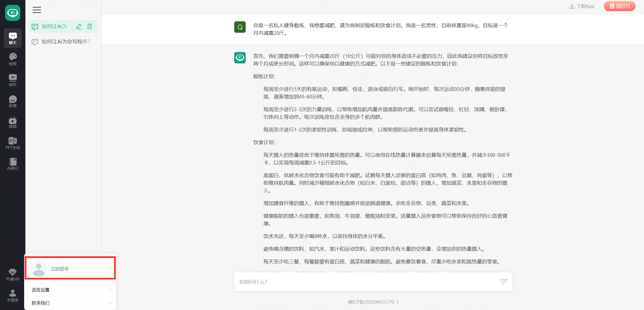
Task: Send message with the paper-plane icon
Action: click(504, 282)
